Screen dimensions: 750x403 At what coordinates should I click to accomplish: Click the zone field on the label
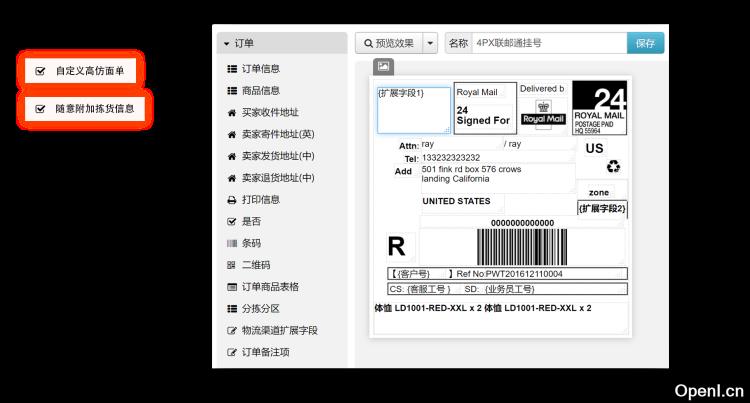[x=599, y=193]
